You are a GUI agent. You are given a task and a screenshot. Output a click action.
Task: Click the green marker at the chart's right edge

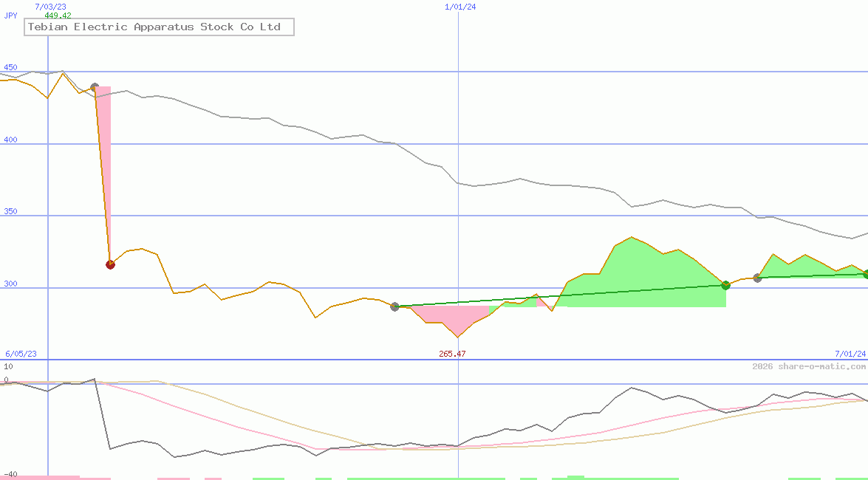(x=866, y=274)
